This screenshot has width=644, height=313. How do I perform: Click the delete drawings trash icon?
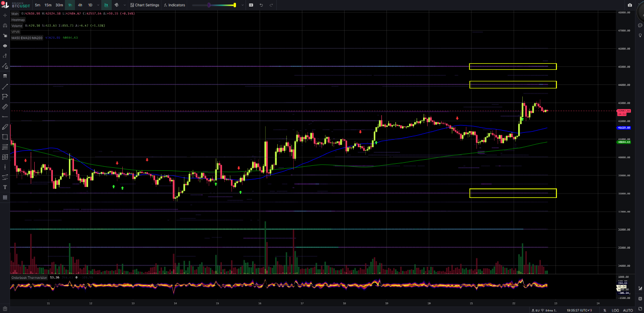(5, 76)
